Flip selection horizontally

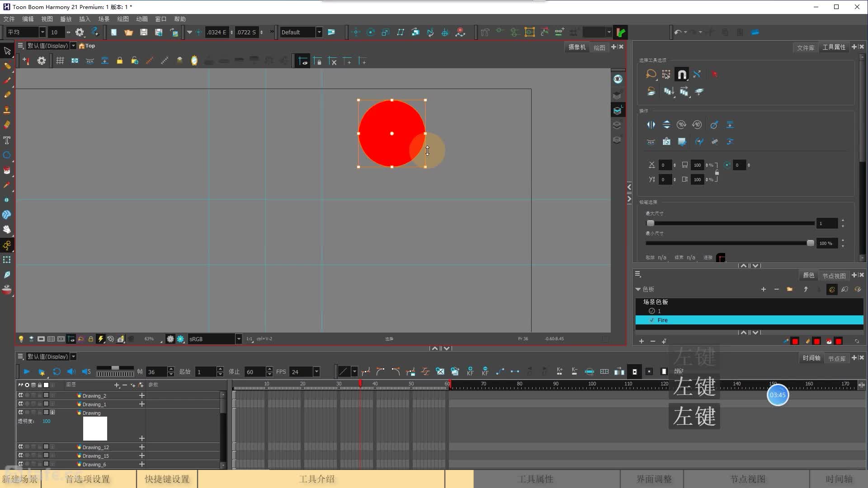651,125
